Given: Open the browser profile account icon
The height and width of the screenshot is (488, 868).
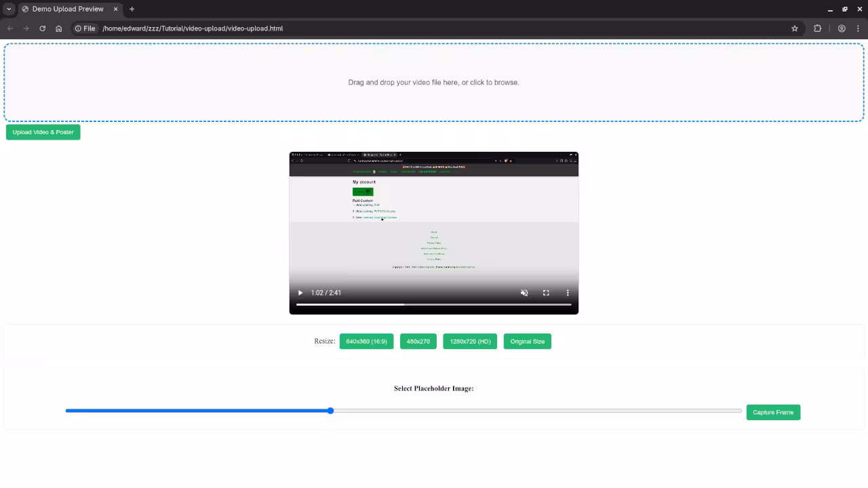Looking at the screenshot, I should click(x=842, y=28).
